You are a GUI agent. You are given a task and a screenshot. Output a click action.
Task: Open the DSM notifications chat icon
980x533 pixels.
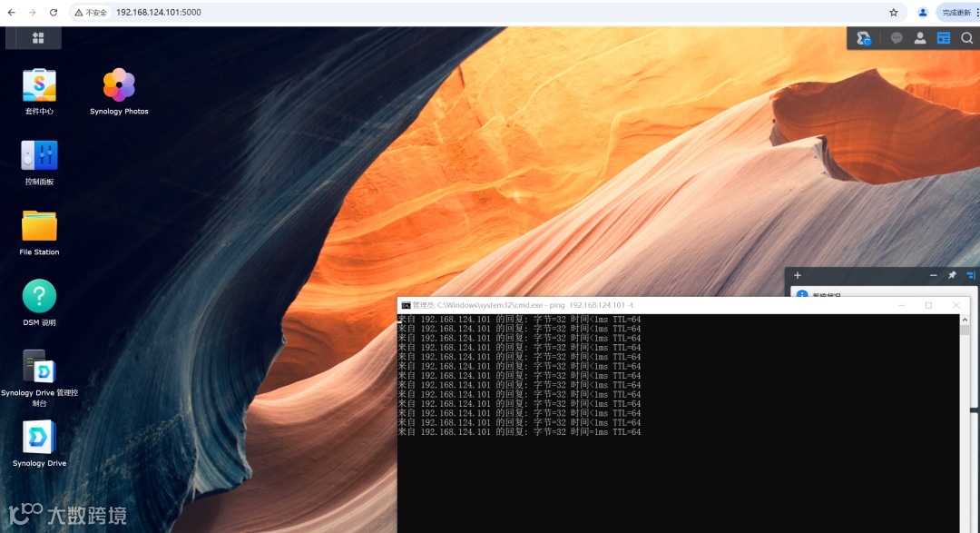click(x=897, y=38)
